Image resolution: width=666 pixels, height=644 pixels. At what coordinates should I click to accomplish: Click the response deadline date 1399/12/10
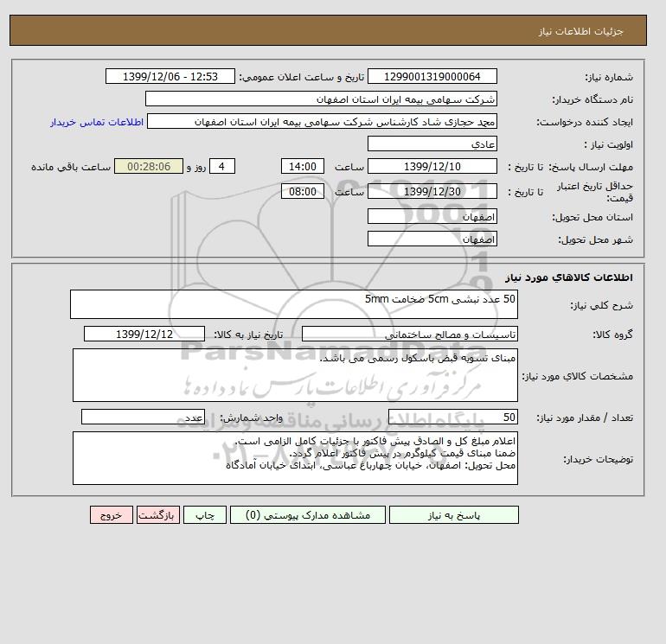(432, 167)
